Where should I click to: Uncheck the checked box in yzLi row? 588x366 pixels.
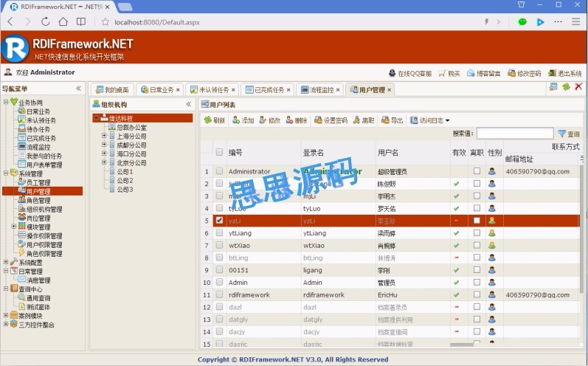219,220
